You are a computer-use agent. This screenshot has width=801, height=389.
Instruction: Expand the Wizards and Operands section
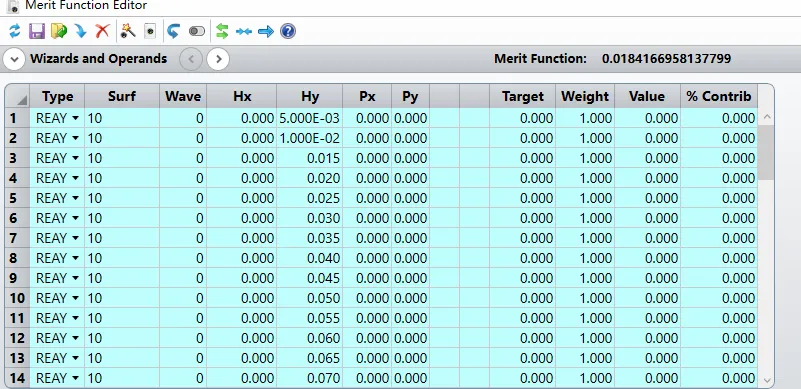pos(14,59)
